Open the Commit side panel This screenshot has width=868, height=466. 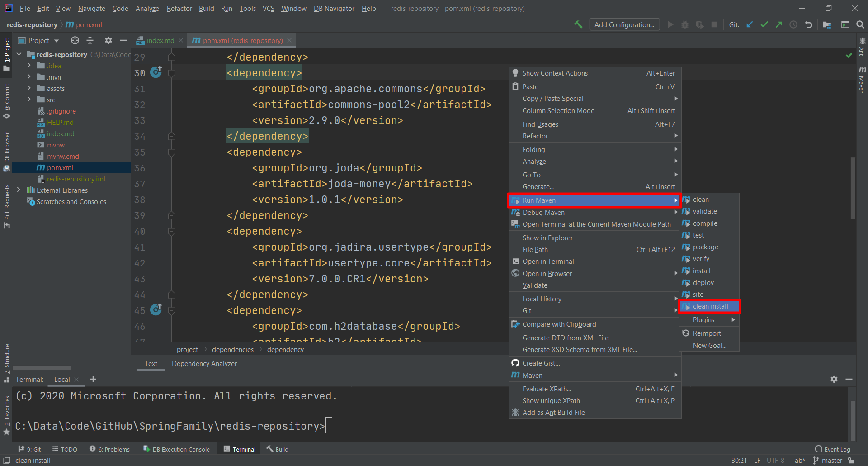[6, 101]
